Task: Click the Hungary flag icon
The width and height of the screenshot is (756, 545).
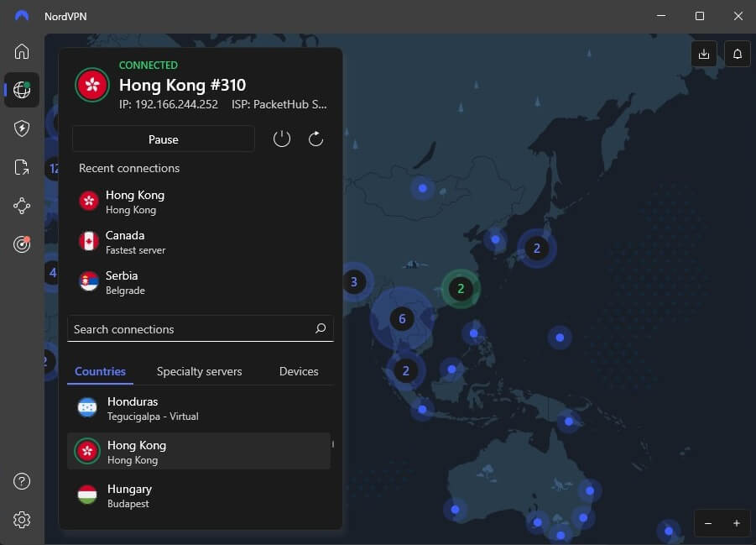Action: [x=87, y=495]
